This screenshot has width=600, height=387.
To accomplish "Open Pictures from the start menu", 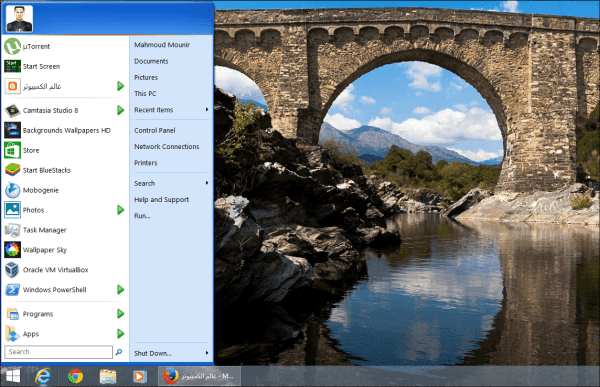I will (146, 77).
